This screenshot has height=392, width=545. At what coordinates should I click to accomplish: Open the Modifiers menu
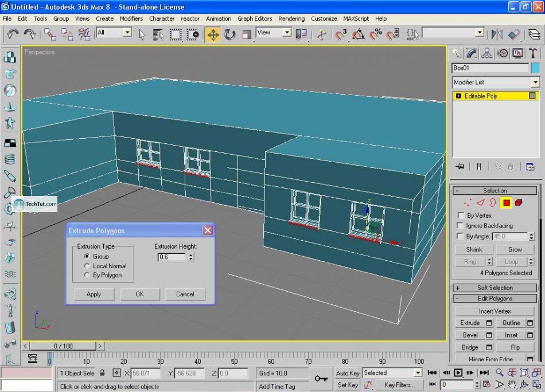pos(131,19)
